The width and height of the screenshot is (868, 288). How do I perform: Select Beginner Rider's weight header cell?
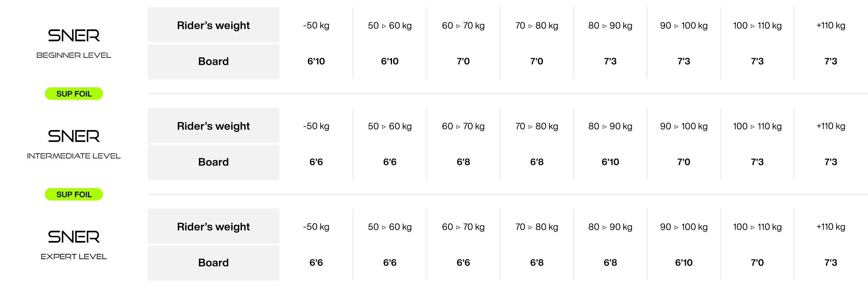click(213, 25)
